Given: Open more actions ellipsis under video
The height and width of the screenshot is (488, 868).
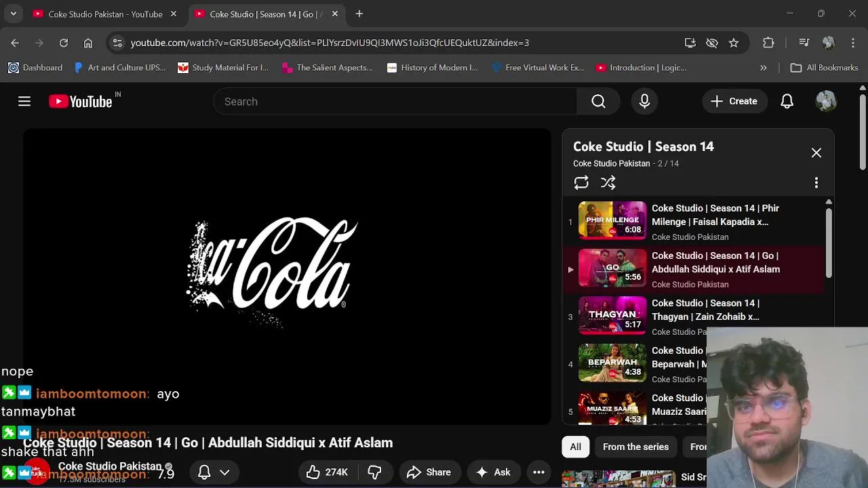Looking at the screenshot, I should coord(538,472).
